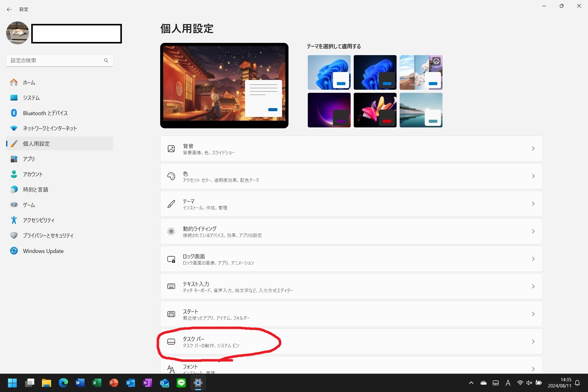Open プライバシーとセキュリティ shield item
The height and width of the screenshot is (392, 588).
tap(48, 236)
